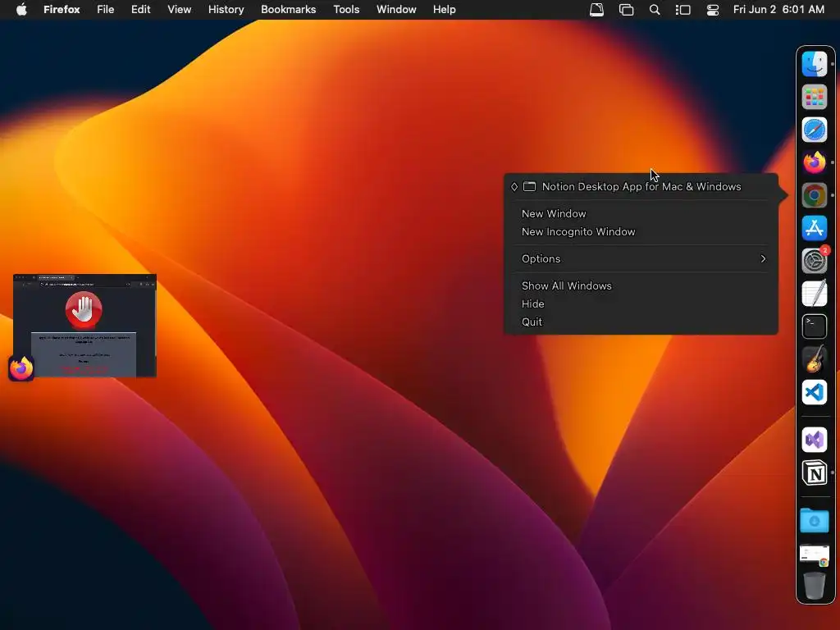Click the date and time in menu bar
This screenshot has height=630, width=840.
778,10
